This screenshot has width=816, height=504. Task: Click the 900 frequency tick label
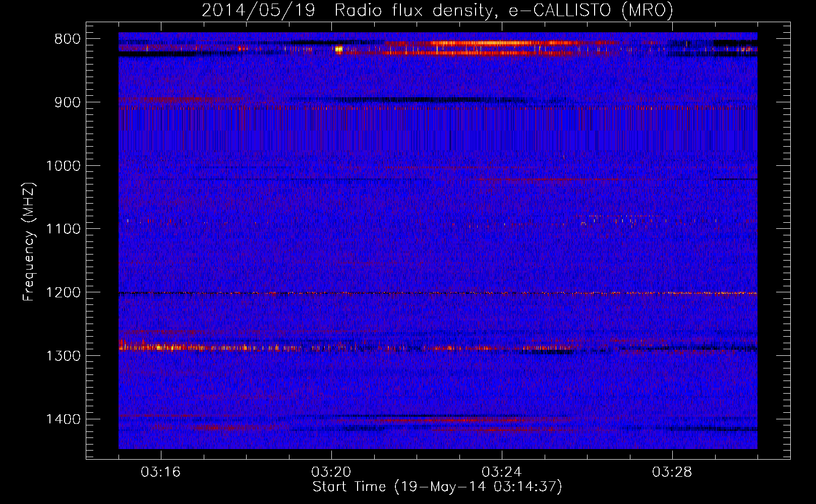[68, 102]
